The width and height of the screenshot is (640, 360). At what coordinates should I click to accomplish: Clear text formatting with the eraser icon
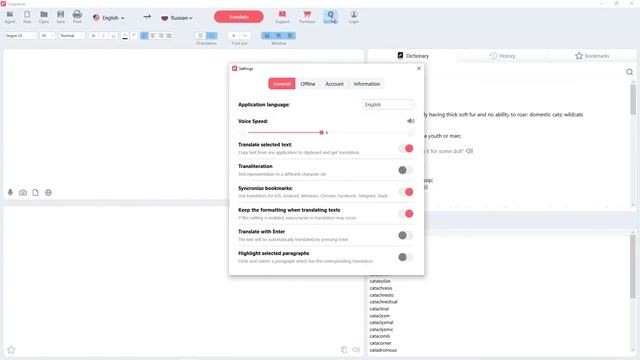tap(134, 36)
